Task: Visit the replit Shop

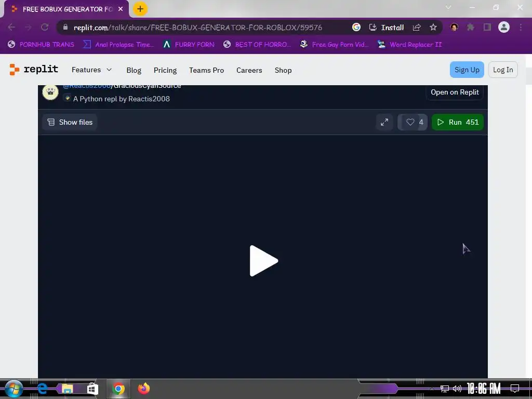Action: [x=283, y=70]
